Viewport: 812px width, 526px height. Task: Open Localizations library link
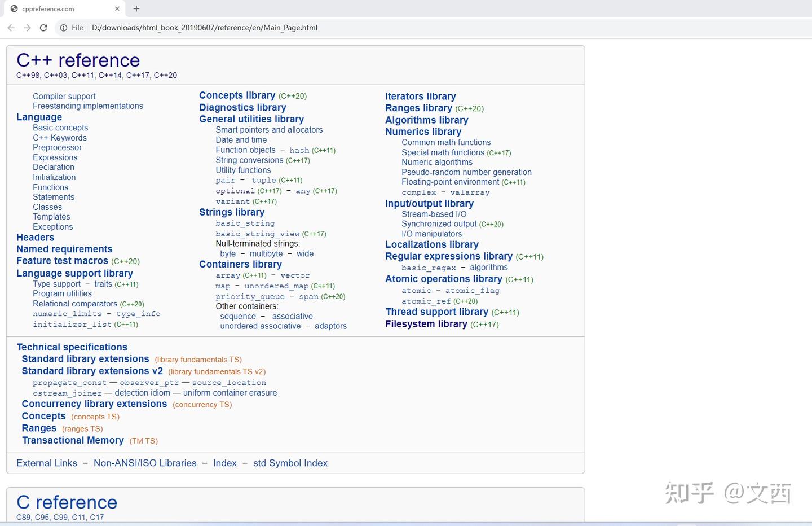[x=432, y=244]
